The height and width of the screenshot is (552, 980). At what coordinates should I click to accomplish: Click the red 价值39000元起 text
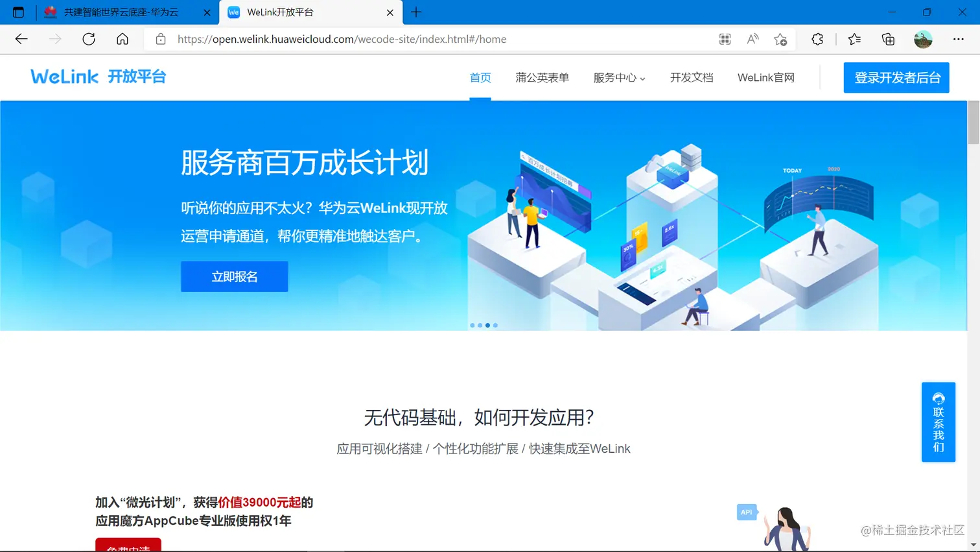(x=259, y=502)
